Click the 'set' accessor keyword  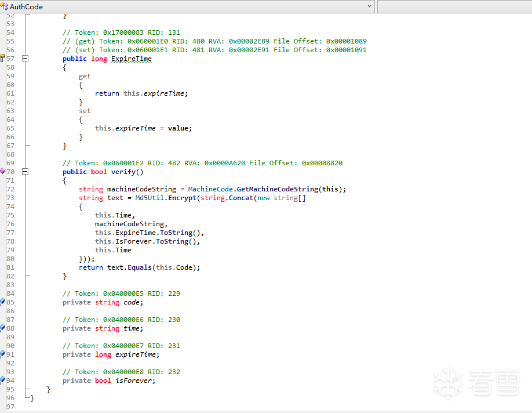(85, 111)
